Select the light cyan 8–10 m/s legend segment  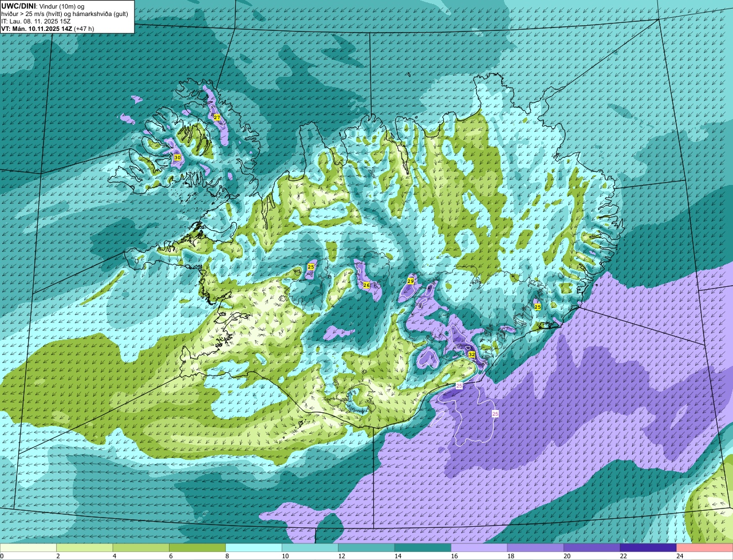(254, 547)
